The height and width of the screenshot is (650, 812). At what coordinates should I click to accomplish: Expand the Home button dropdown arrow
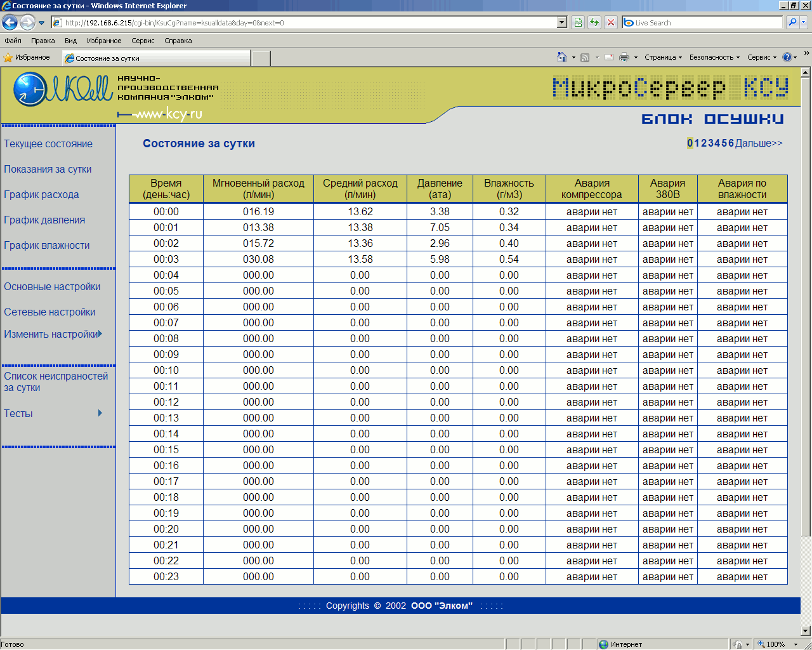pos(573,58)
